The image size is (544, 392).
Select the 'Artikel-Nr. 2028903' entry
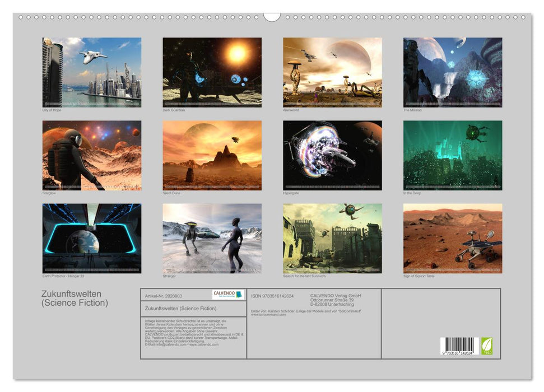(x=162, y=296)
